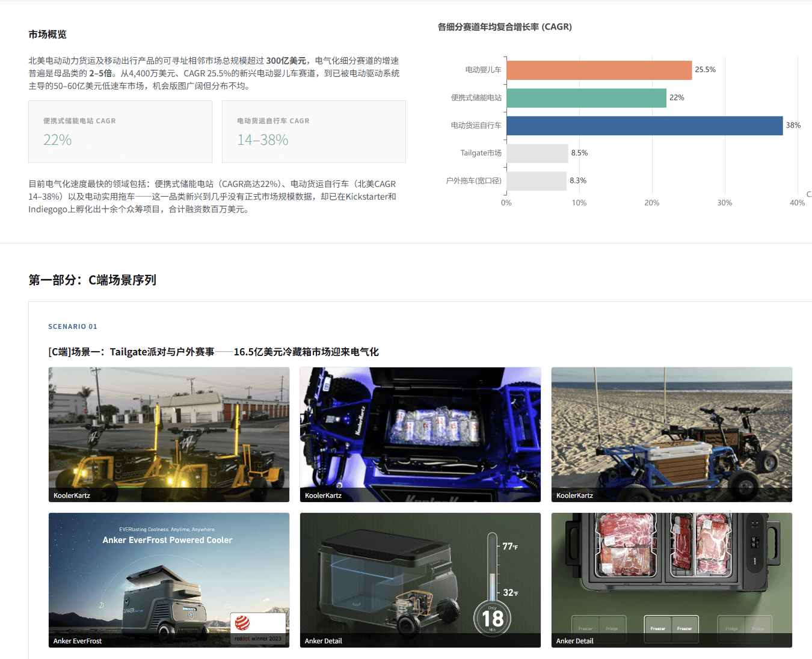812x659 pixels.
Task: Click the Tailgate派对与户外赛事 scenario title
Action: pyautogui.click(x=213, y=352)
